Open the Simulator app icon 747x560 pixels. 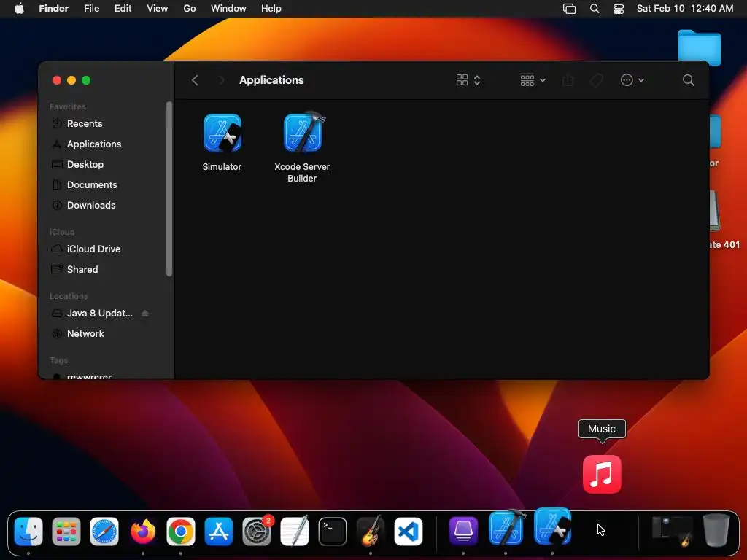(222, 134)
